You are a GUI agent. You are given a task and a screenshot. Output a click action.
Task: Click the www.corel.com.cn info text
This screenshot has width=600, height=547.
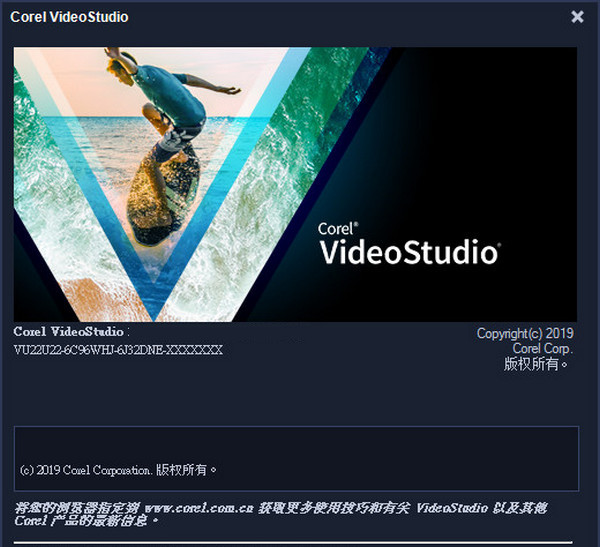pos(280,514)
